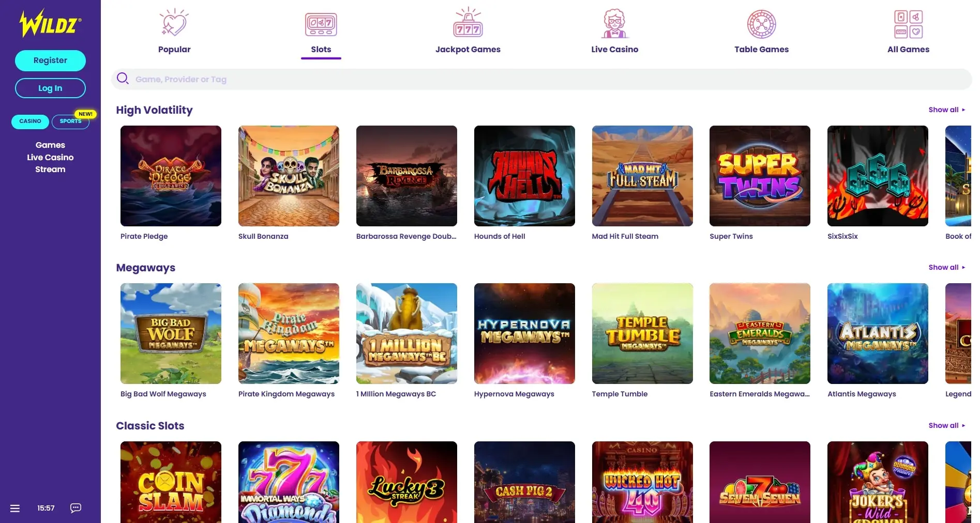Click the Wildz logo

(50, 23)
